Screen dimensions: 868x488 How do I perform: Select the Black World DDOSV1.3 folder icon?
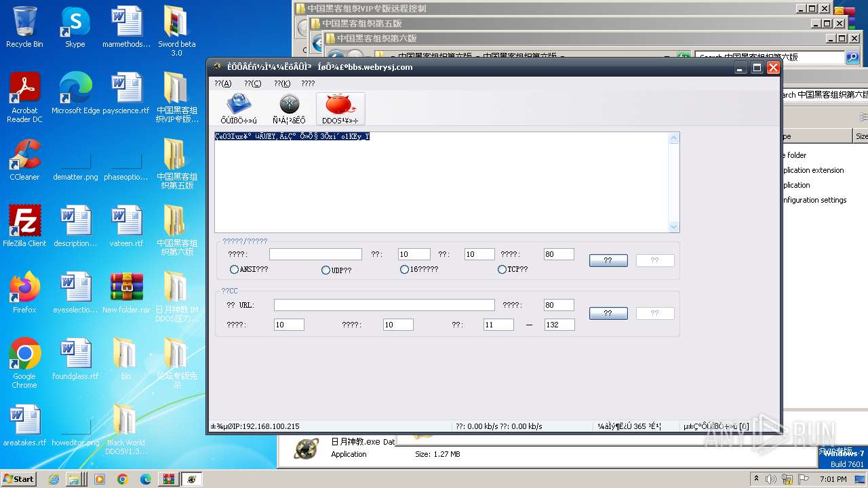tap(126, 430)
